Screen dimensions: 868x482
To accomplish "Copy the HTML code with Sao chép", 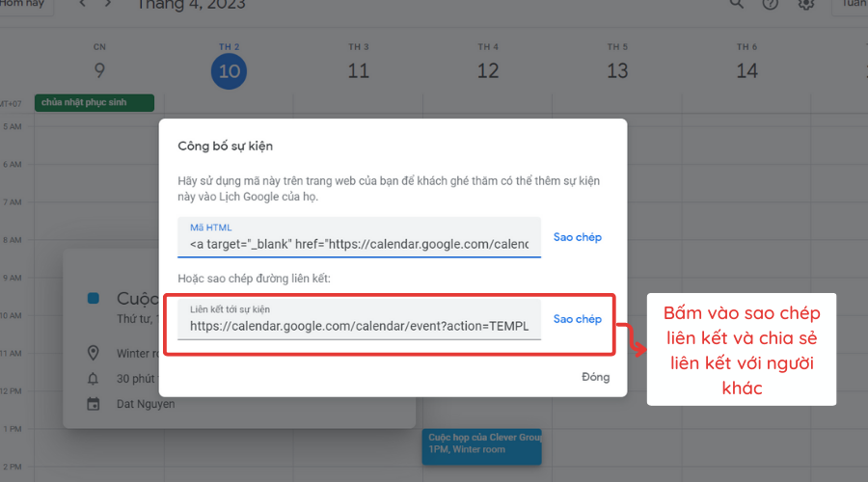I will pyautogui.click(x=577, y=237).
